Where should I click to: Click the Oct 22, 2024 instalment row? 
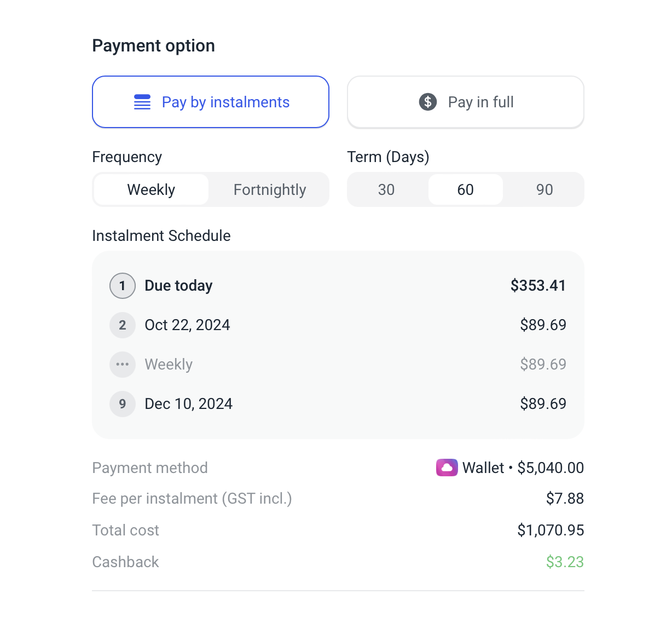coord(338,325)
